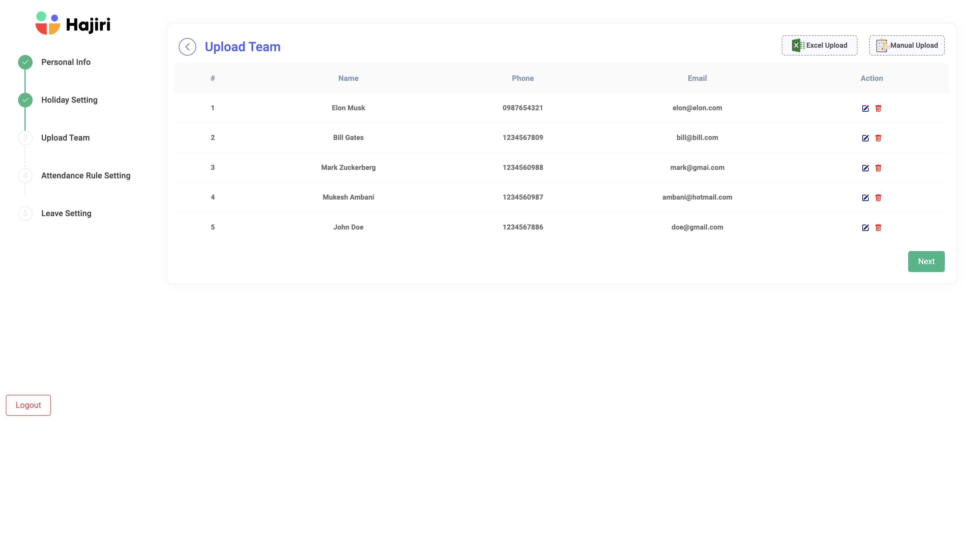Edit Bill Gates' entry
This screenshot has width=978, height=560.
click(x=865, y=138)
